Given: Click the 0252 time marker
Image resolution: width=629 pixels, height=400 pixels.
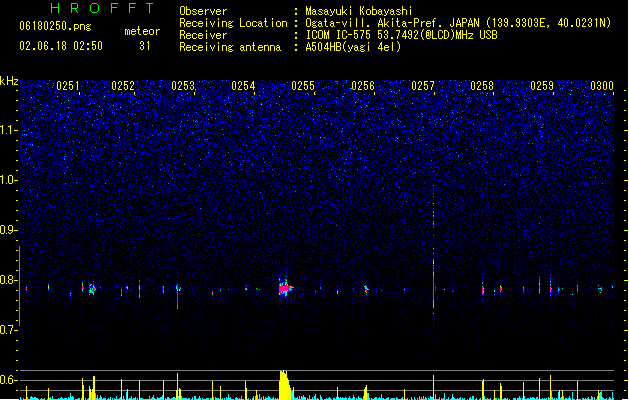Looking at the screenshot, I should pos(123,86).
